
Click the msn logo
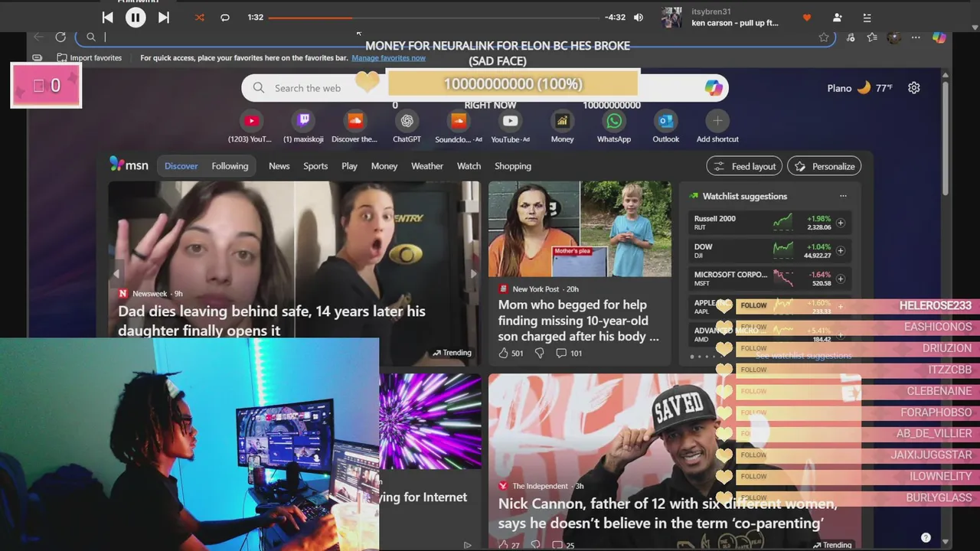(x=129, y=165)
